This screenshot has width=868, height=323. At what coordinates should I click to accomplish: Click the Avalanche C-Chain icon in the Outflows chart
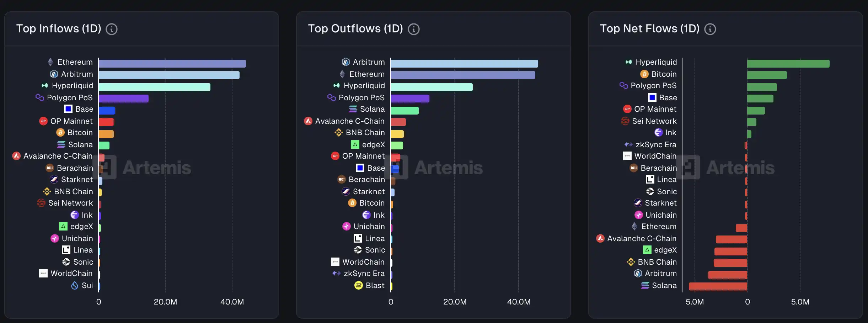click(x=308, y=121)
